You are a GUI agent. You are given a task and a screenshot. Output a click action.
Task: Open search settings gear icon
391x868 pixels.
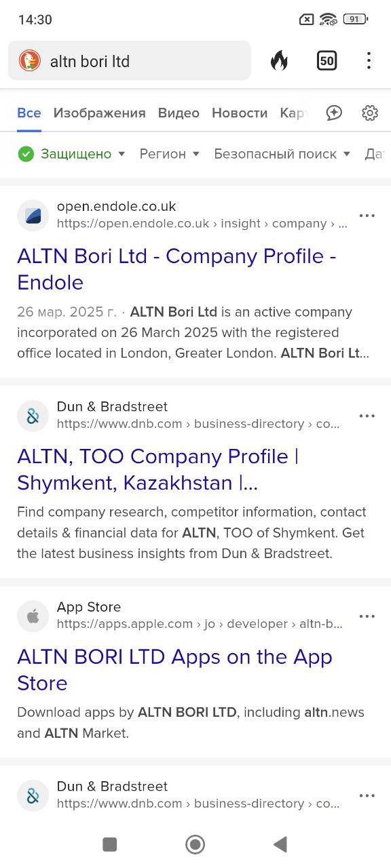click(370, 113)
